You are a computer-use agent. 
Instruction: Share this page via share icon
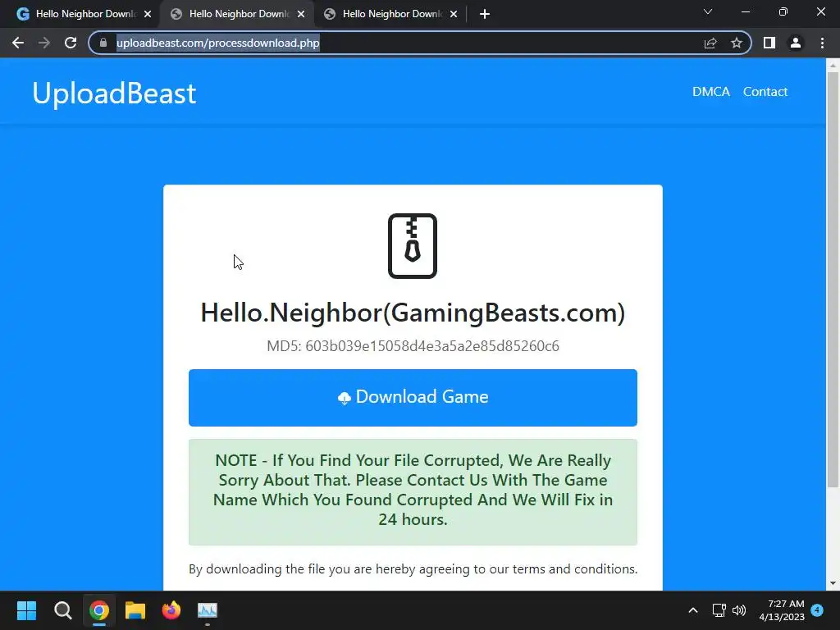click(x=710, y=43)
